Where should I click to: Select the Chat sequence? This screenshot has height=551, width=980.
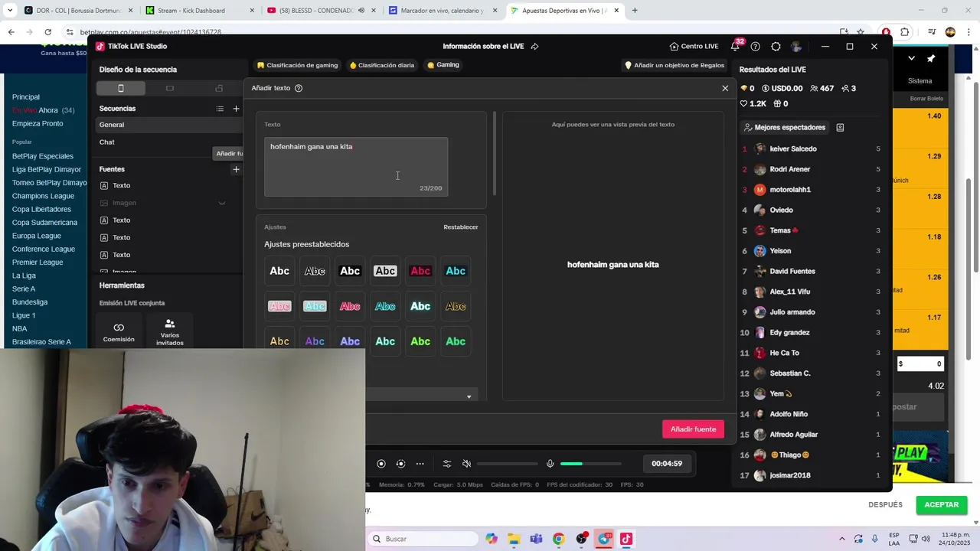click(x=168, y=142)
